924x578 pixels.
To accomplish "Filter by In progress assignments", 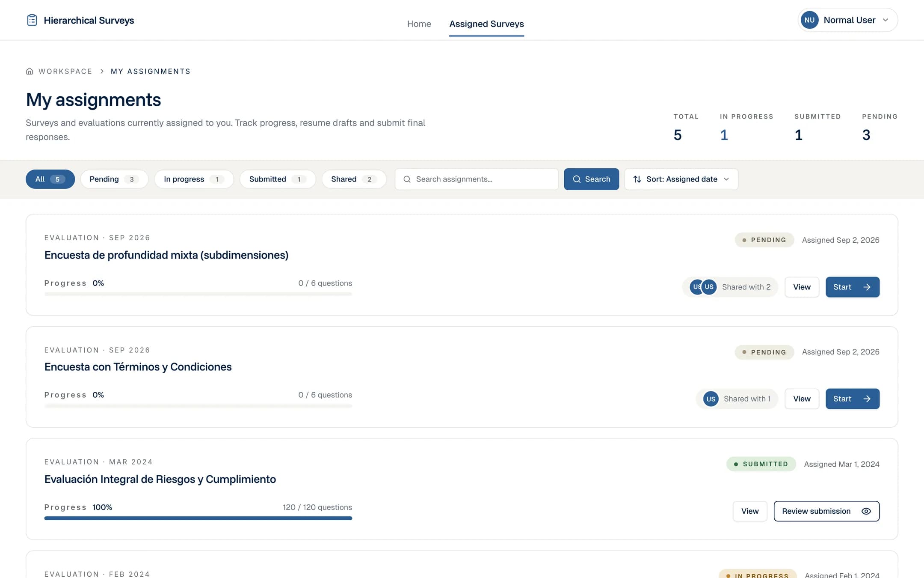I will (194, 179).
